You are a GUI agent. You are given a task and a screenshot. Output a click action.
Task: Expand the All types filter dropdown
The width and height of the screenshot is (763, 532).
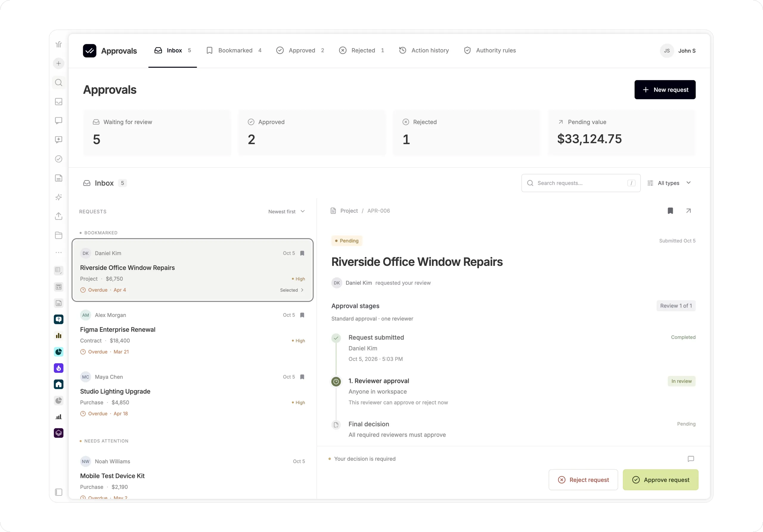tap(669, 183)
